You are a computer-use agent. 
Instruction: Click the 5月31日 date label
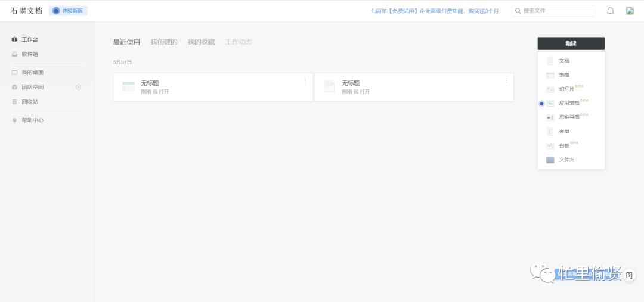coord(122,63)
